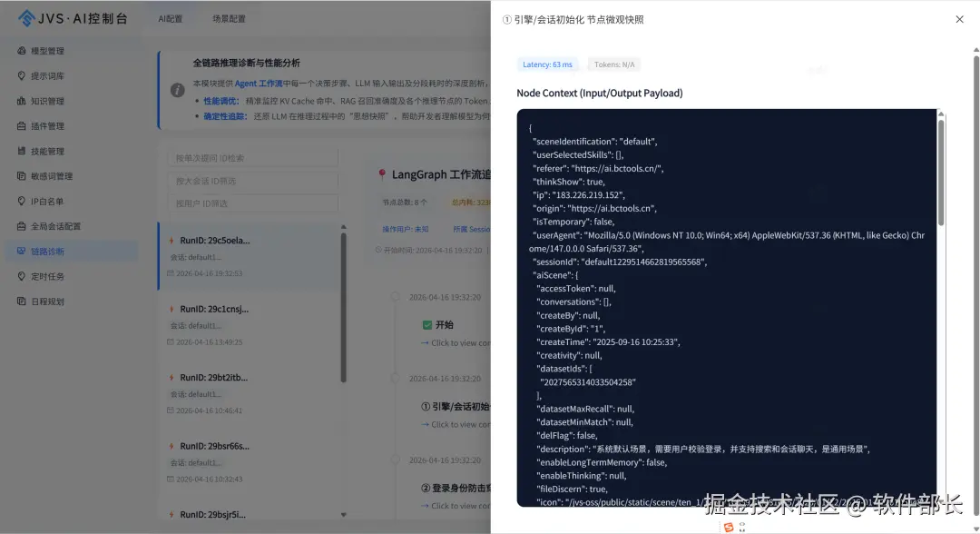Image resolution: width=980 pixels, height=534 pixels.
Task: Switch to the AI配置 top tab
Action: click(170, 19)
